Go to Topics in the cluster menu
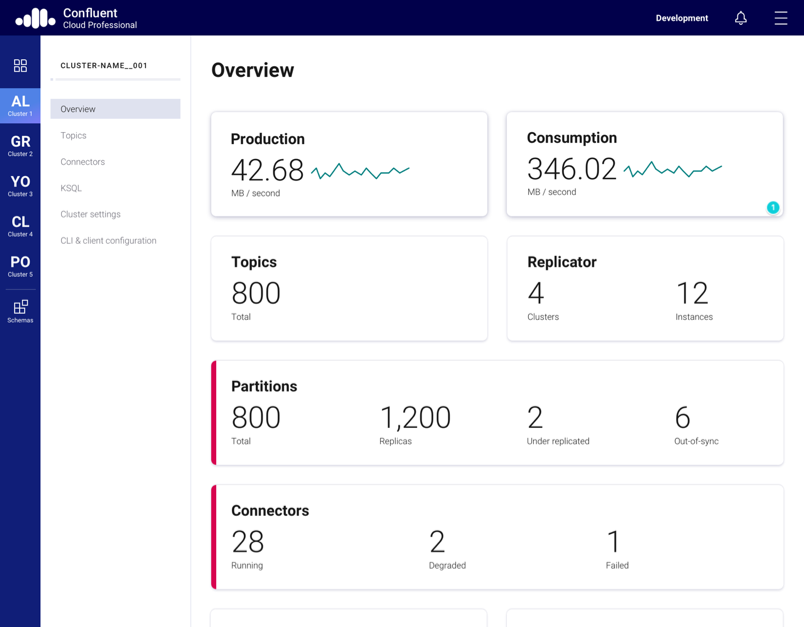The width and height of the screenshot is (804, 627). tap(73, 135)
